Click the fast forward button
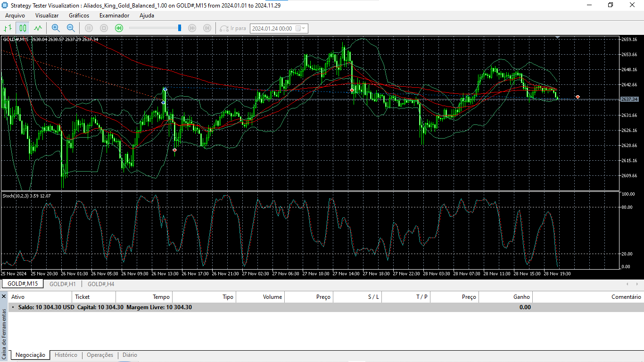The height and width of the screenshot is (362, 644). pos(192,28)
